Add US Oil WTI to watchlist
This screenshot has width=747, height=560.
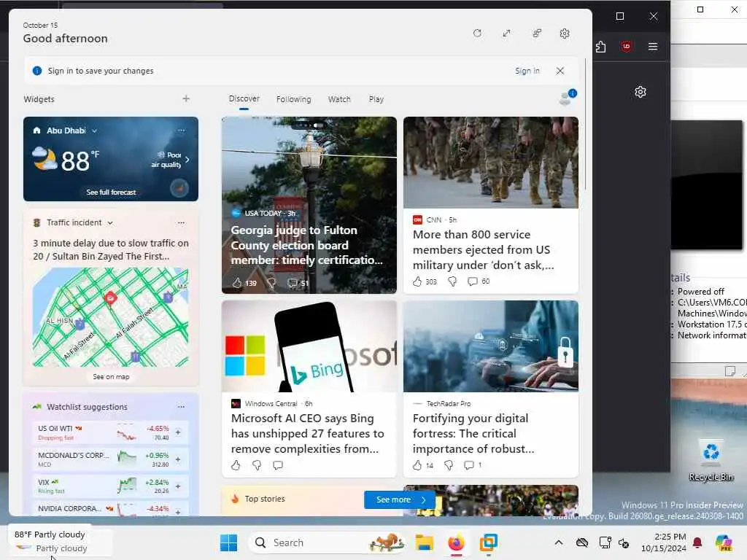coord(178,432)
